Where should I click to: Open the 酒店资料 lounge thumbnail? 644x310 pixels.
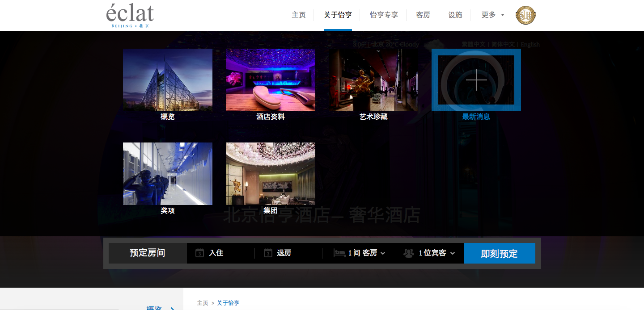[x=271, y=80]
